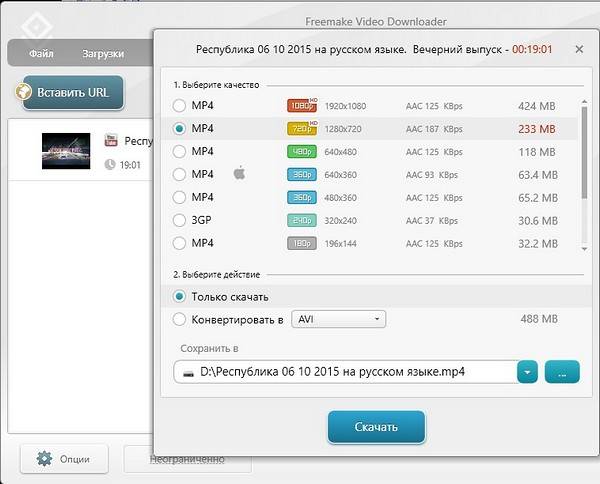
Task: Click quality list scroll down arrow
Action: (584, 249)
